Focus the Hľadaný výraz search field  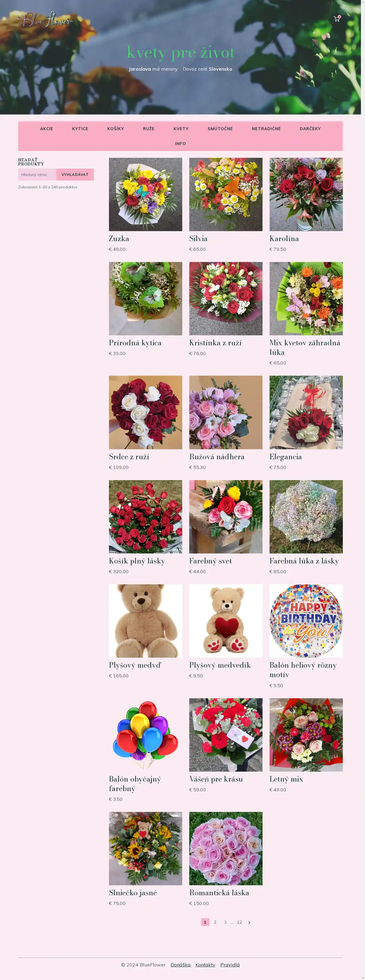37,175
